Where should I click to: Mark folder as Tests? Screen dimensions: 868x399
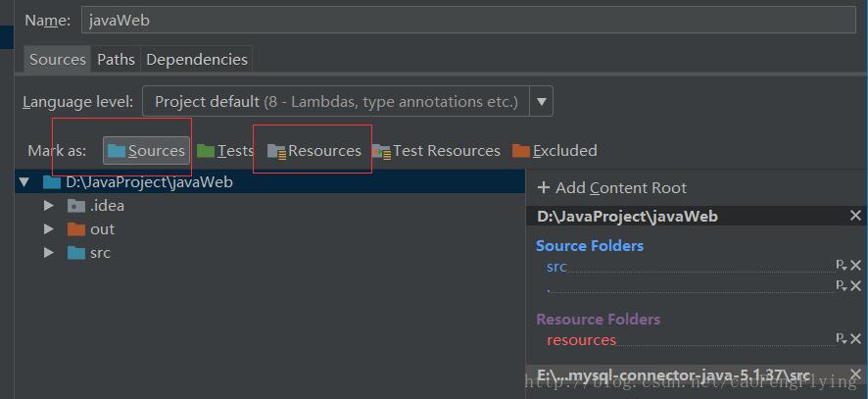pos(225,151)
